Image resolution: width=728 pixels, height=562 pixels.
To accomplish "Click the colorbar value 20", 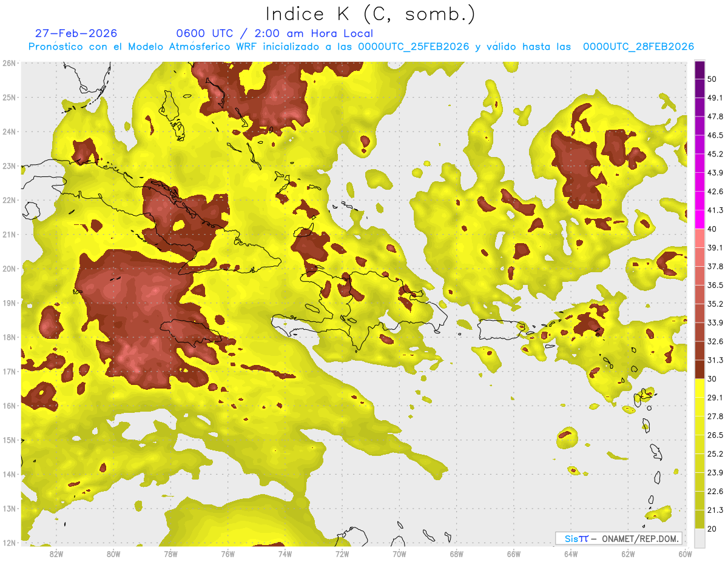I will pyautogui.click(x=712, y=529).
